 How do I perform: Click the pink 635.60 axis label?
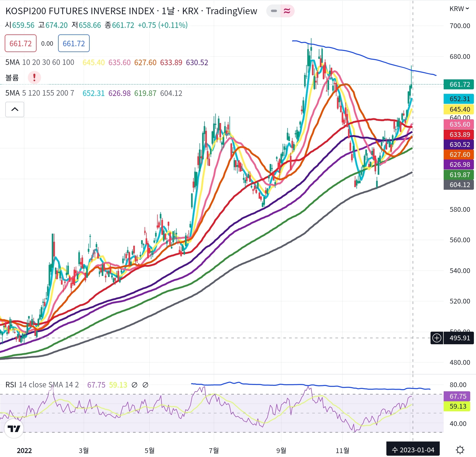459,124
